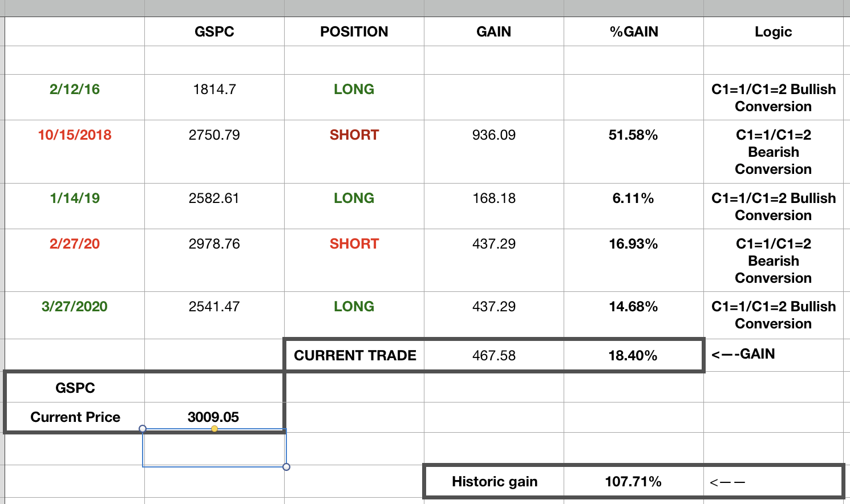The height and width of the screenshot is (504, 850).
Task: Select the red 10/15/2018 date cell
Action: click(75, 135)
